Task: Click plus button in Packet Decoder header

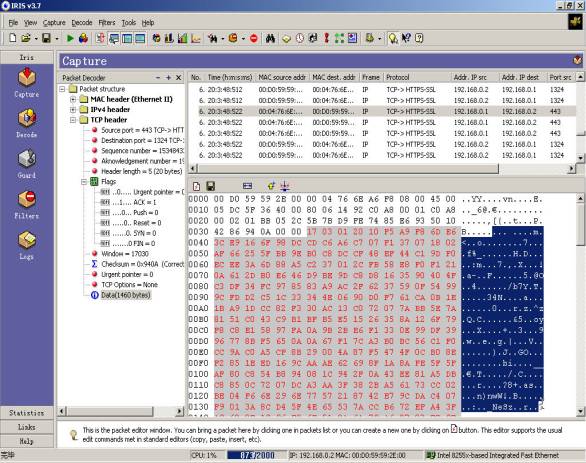Action: 169,78
